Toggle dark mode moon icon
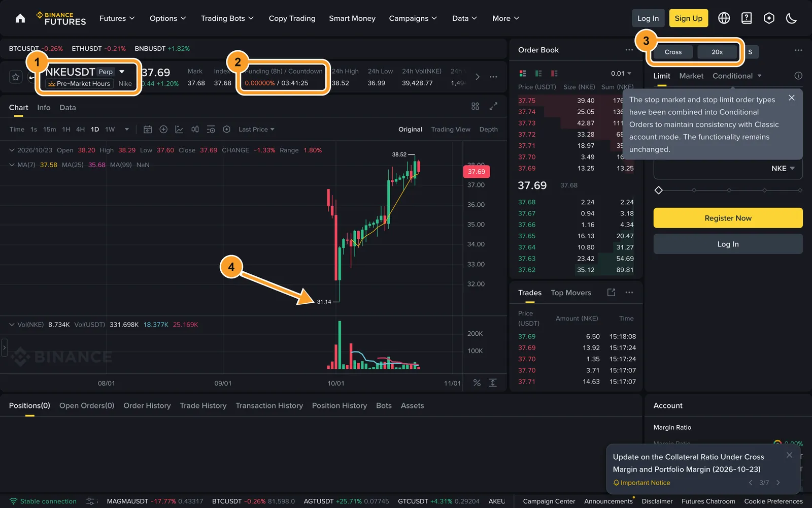This screenshot has height=508, width=812. [791, 18]
